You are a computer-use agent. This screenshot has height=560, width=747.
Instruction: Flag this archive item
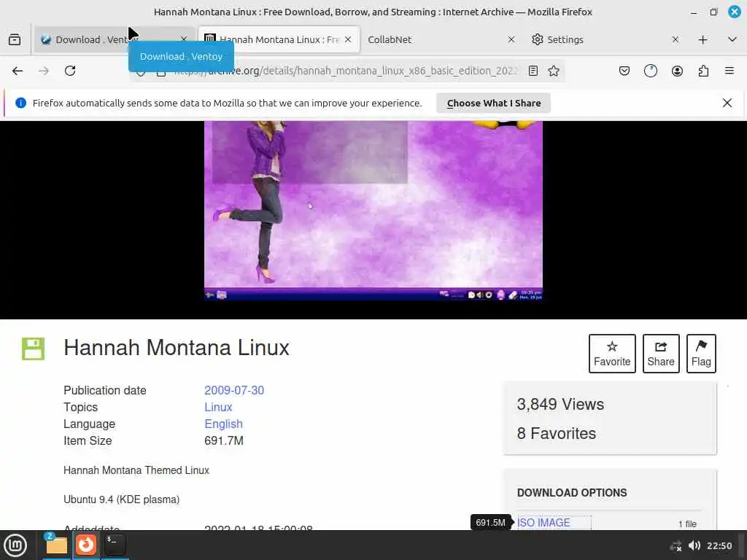pos(701,354)
